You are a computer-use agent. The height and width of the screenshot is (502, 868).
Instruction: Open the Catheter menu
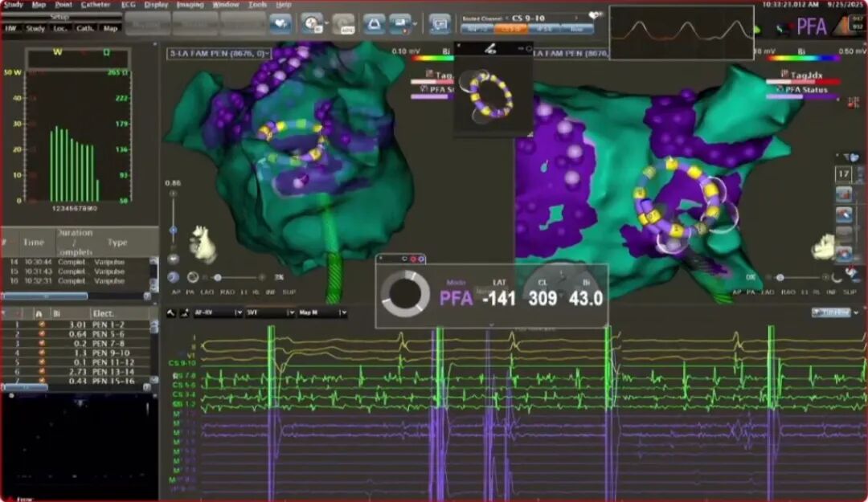[91, 5]
